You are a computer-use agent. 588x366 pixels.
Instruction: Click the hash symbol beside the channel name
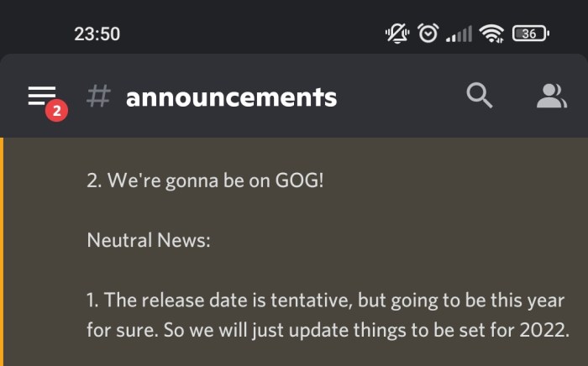tap(98, 97)
